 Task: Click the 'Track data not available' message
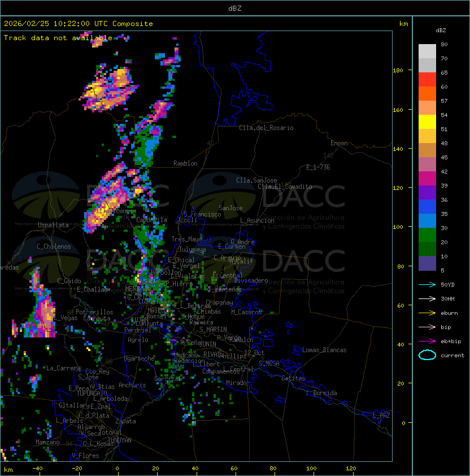(x=58, y=38)
